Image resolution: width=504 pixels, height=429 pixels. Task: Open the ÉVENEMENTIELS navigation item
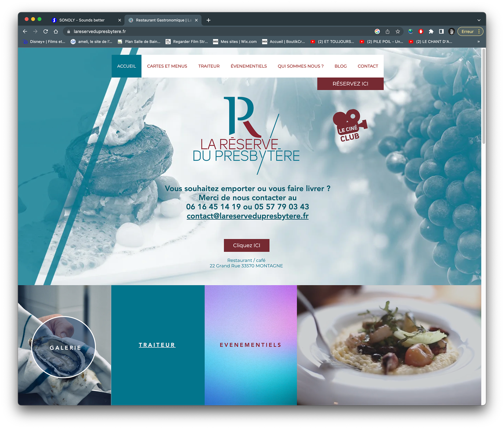click(249, 66)
